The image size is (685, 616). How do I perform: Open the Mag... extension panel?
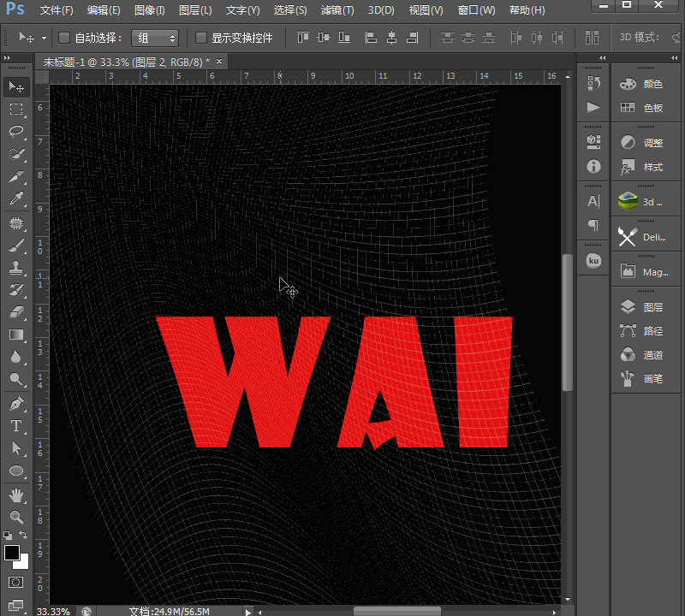point(646,272)
